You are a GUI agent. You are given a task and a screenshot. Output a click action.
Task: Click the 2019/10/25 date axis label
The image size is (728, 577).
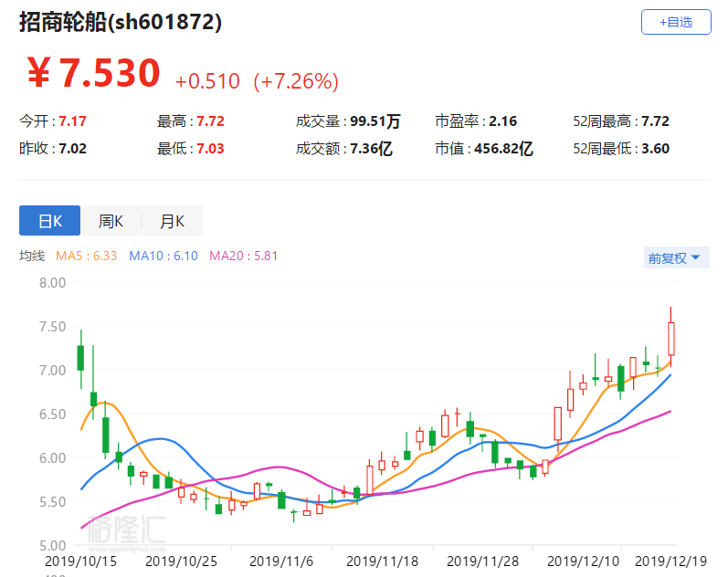click(181, 561)
